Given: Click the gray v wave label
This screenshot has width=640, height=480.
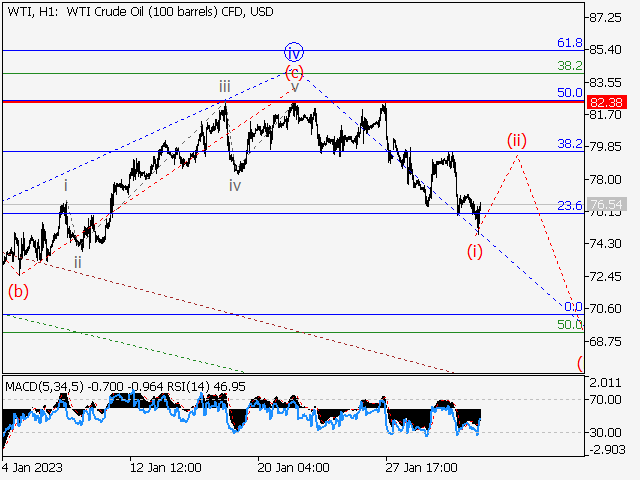Looking at the screenshot, I should [x=295, y=87].
